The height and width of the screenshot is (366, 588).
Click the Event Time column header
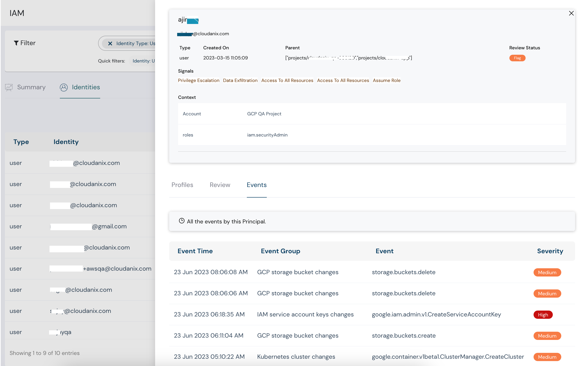click(x=195, y=251)
